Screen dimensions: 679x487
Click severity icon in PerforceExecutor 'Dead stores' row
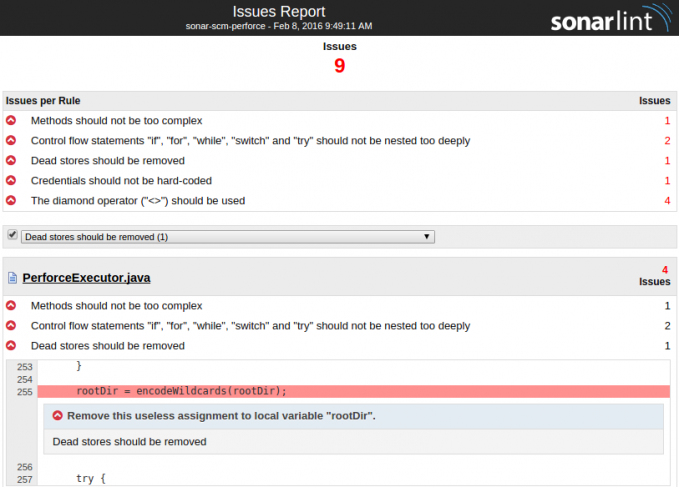click(11, 345)
